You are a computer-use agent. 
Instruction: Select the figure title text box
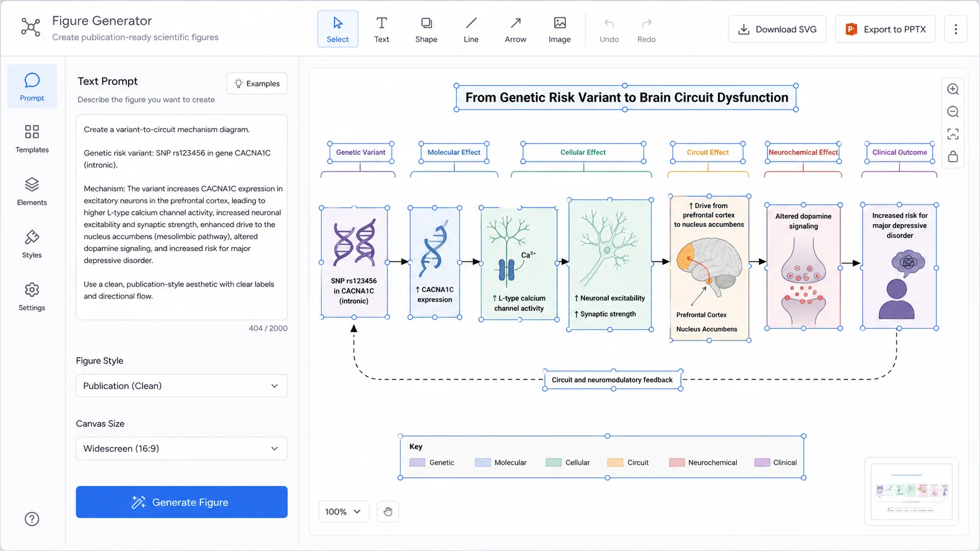pos(626,97)
